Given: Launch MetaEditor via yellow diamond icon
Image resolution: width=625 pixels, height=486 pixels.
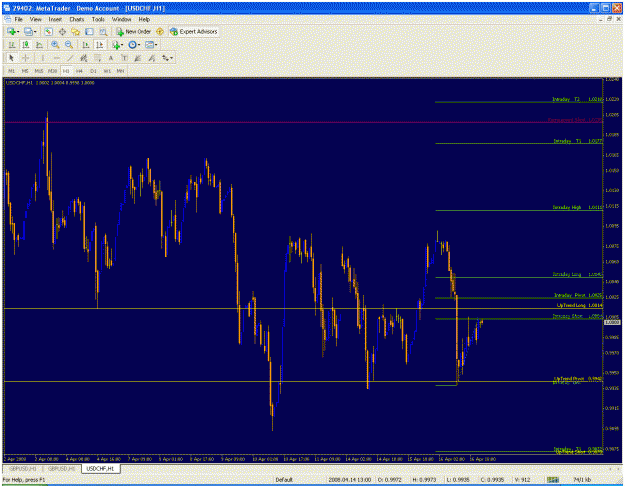Looking at the screenshot, I should (x=160, y=31).
